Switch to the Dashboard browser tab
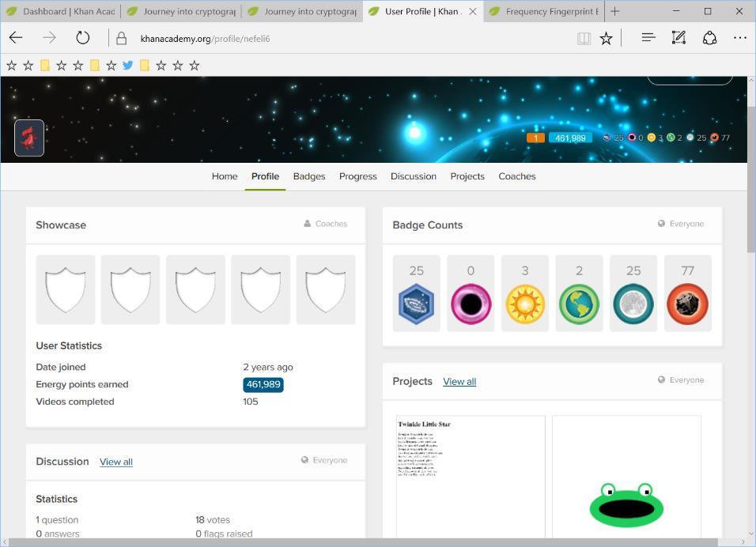 (61, 11)
